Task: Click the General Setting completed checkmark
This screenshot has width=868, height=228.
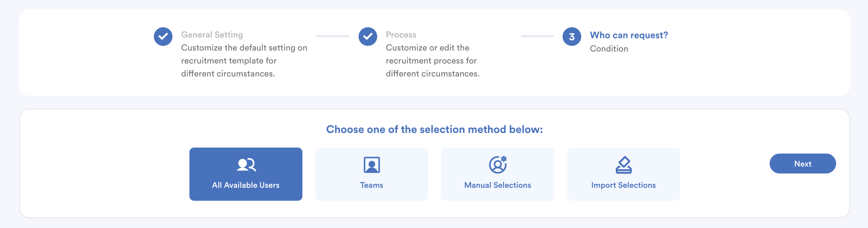Action: pyautogui.click(x=163, y=36)
